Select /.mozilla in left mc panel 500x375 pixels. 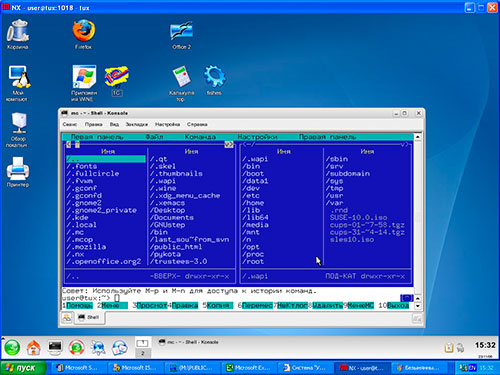86,247
